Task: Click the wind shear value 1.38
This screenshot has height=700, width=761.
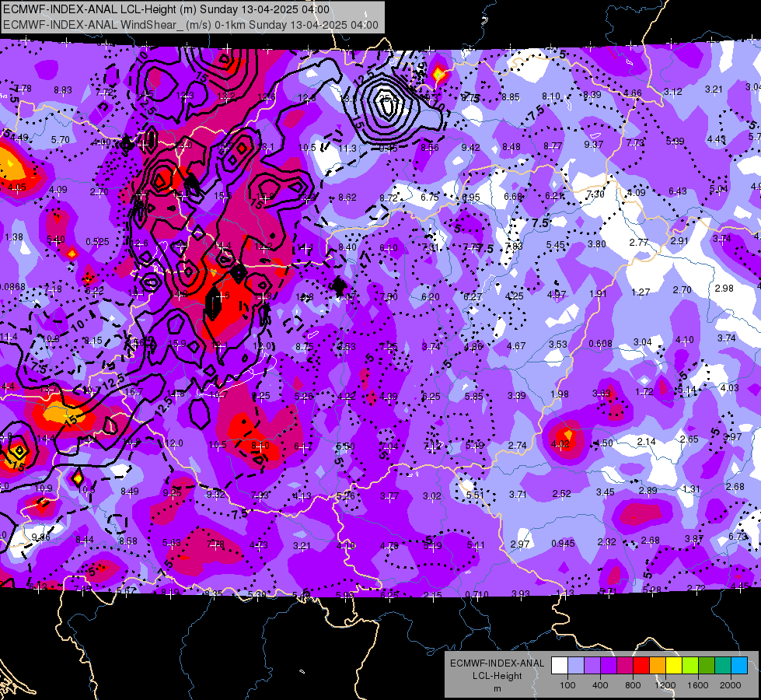Action: click(14, 237)
